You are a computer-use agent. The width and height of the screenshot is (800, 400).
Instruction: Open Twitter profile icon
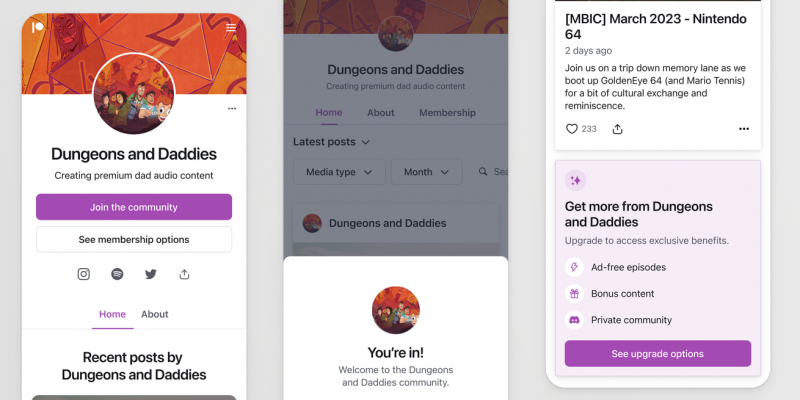point(151,274)
